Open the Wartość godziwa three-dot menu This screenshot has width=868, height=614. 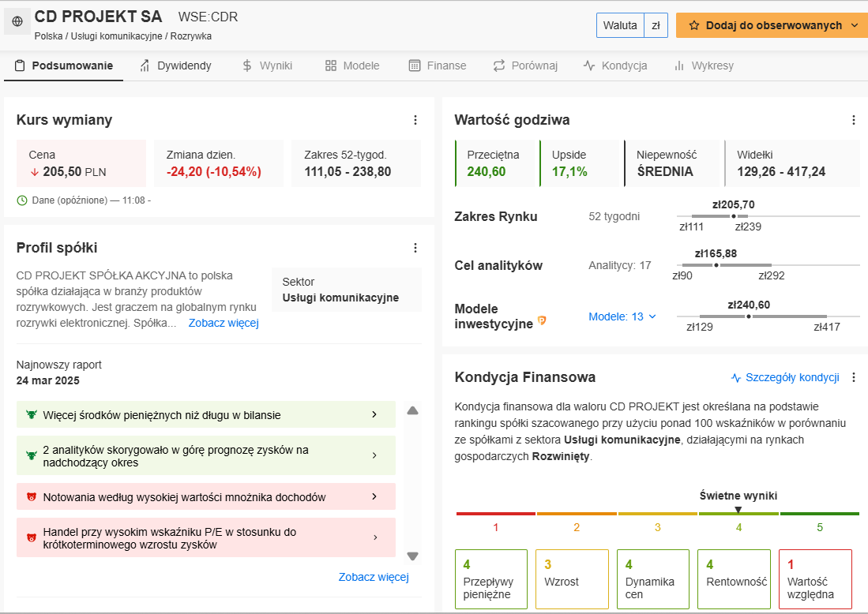point(854,120)
